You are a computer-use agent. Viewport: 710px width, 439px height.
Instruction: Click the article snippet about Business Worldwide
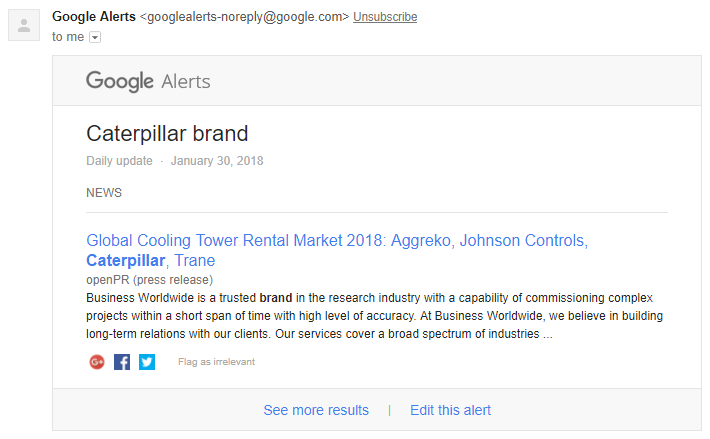374,316
